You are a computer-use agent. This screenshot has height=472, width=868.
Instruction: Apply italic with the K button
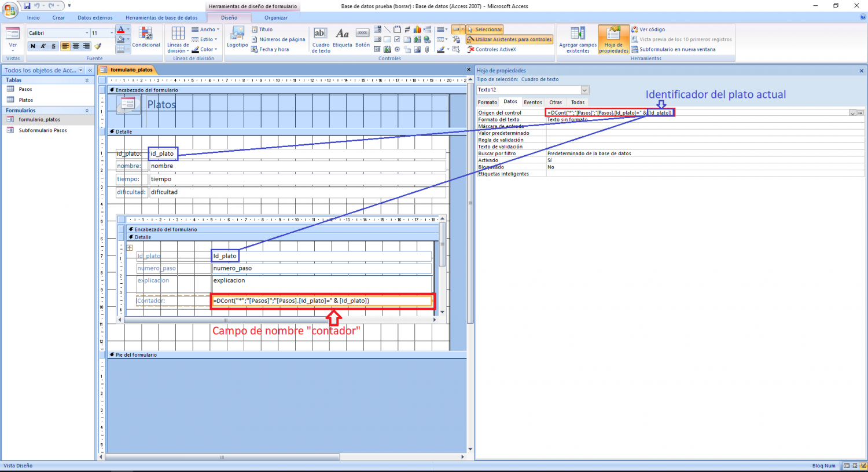(x=43, y=46)
